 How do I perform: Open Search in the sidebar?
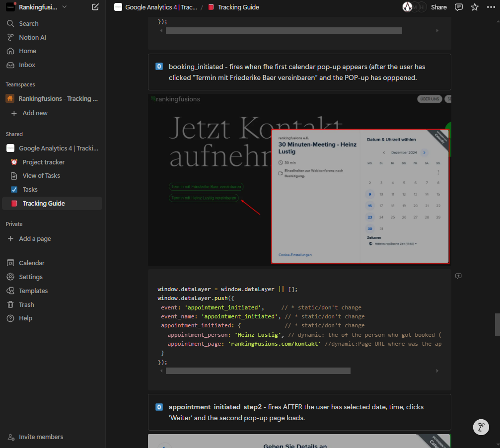(28, 23)
